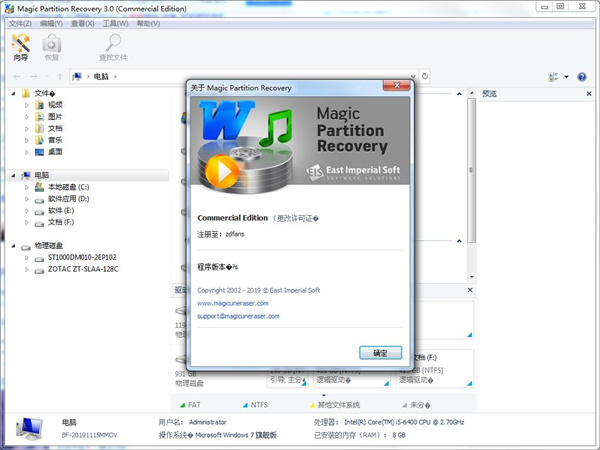Click support@magicuneraser.com email link
600x450 pixels.
tap(238, 316)
